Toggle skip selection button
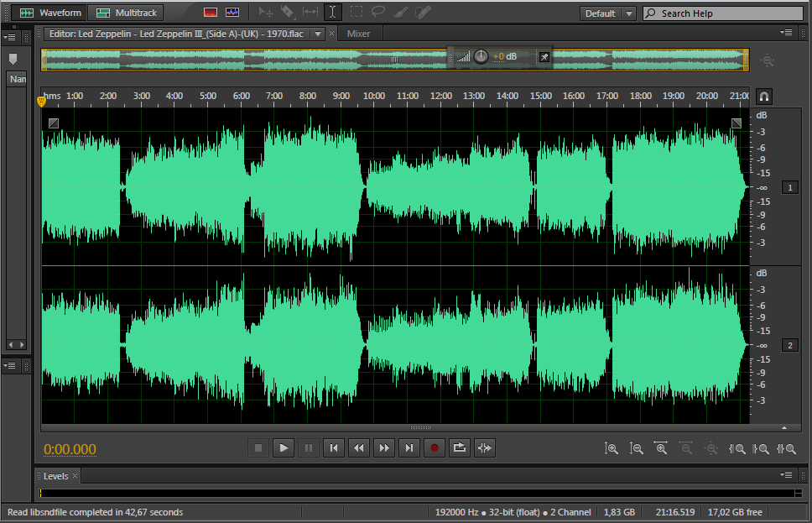This screenshot has height=523, width=812. pos(485,447)
